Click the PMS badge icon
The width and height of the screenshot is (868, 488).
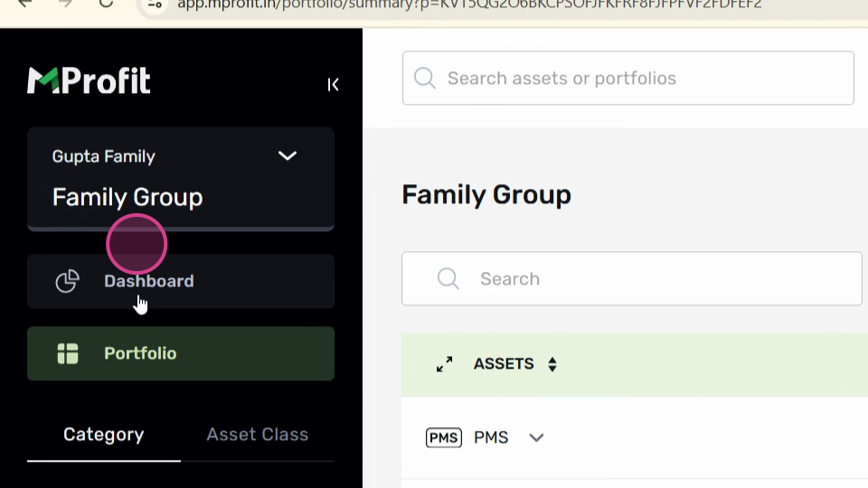point(443,437)
